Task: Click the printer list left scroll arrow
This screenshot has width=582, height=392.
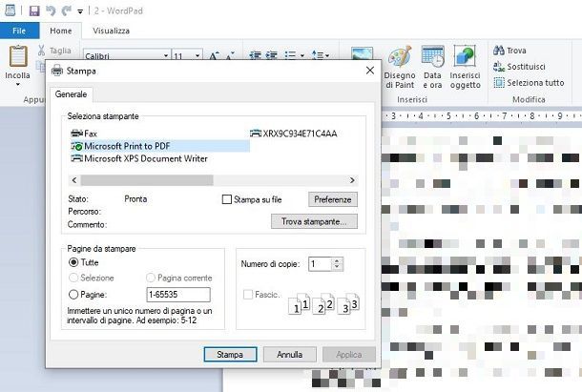Action: [x=74, y=180]
